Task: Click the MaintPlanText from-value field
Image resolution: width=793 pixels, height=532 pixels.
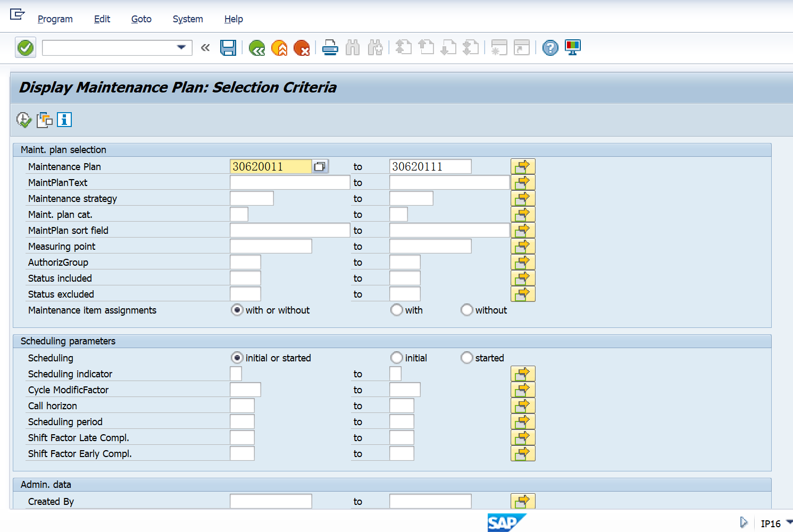Action: point(290,182)
